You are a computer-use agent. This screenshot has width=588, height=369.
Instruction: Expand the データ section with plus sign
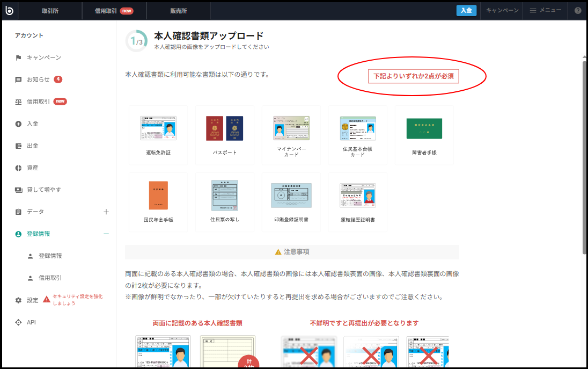pyautogui.click(x=106, y=212)
